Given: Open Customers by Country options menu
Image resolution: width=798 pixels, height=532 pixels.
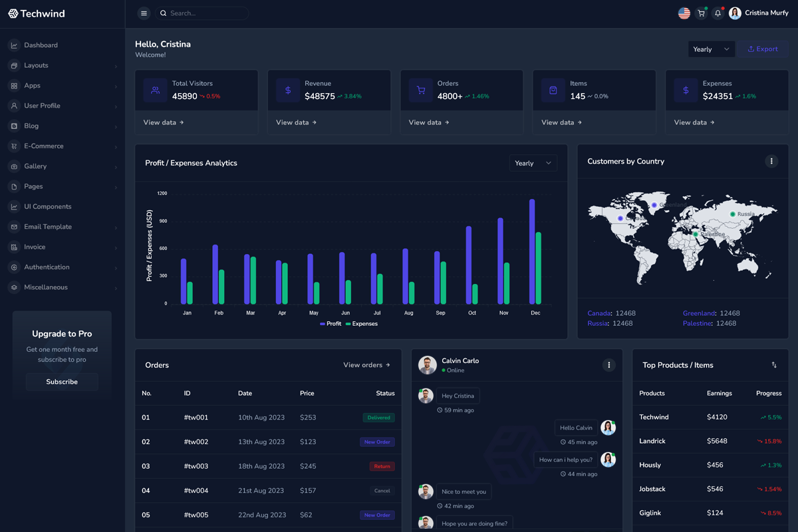Looking at the screenshot, I should point(771,162).
